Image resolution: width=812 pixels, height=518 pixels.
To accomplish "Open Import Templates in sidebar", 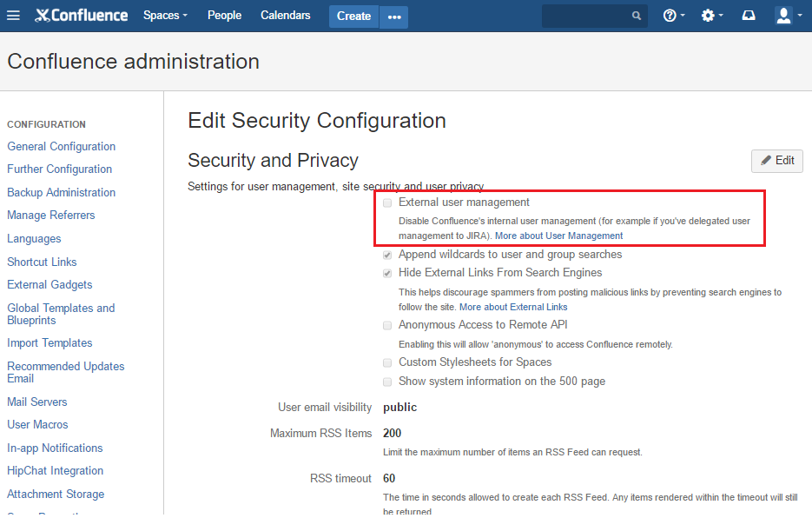I will pyautogui.click(x=50, y=342).
